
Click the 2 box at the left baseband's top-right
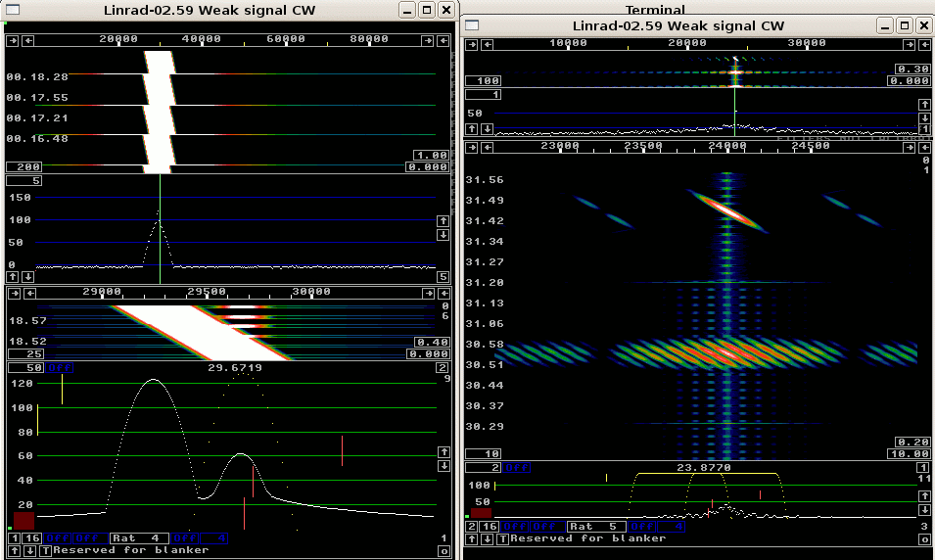click(442, 368)
